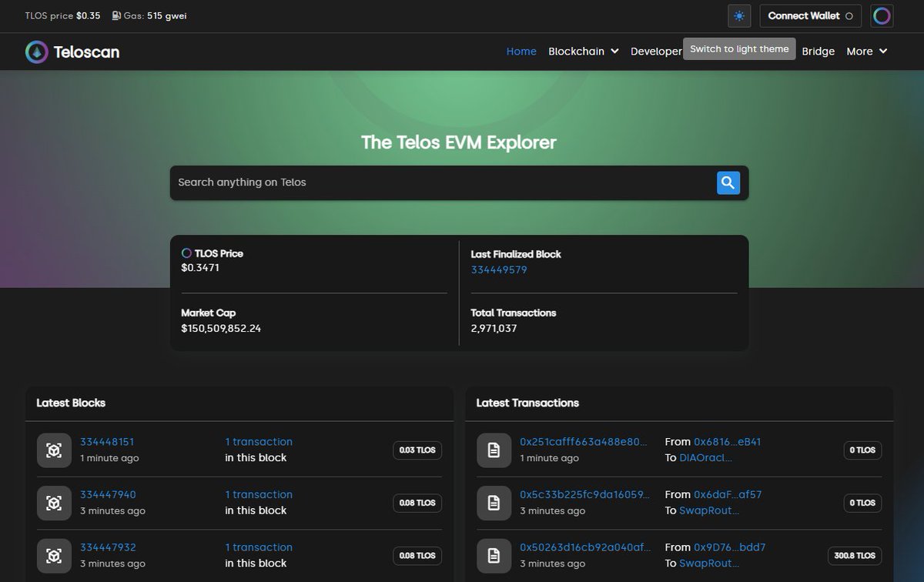
Task: Click the market cap value $150,509,852.24
Action: (221, 328)
